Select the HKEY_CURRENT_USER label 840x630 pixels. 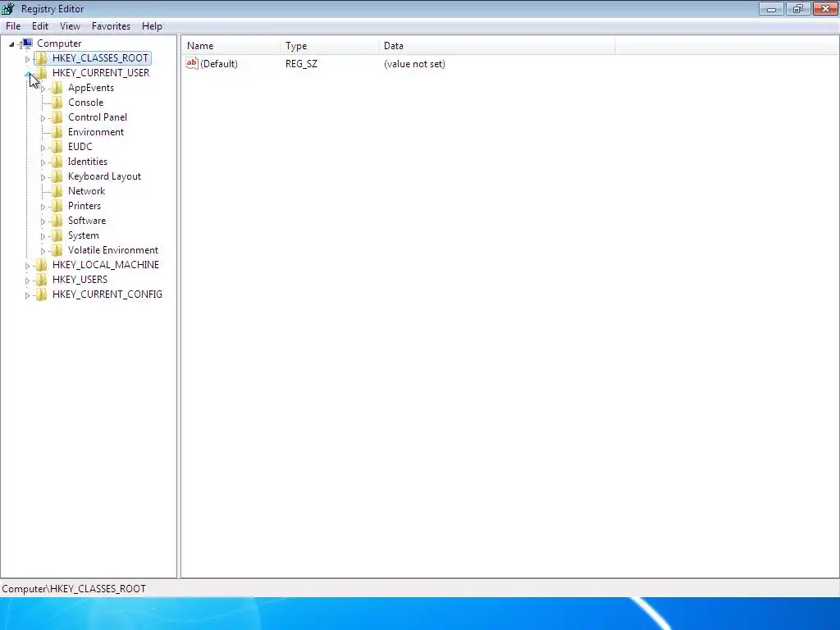click(x=101, y=73)
